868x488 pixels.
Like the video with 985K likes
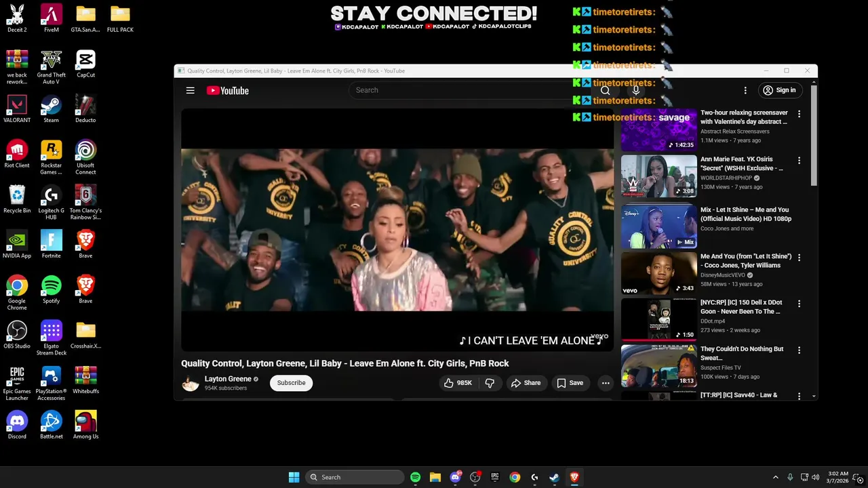pos(458,383)
